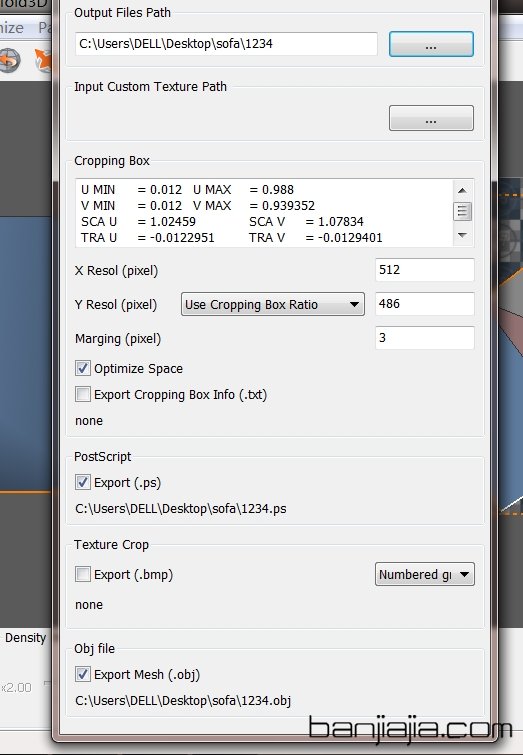The width and height of the screenshot is (523, 755).
Task: Click the Output Files Path text field
Action: pos(226,44)
